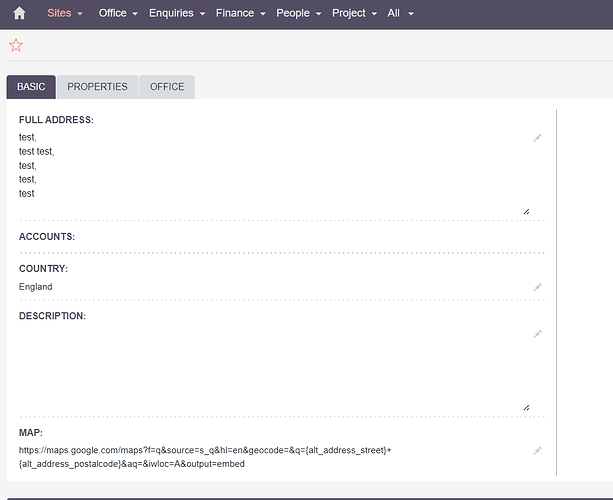Click the DESCRIPTION label

click(x=52, y=316)
